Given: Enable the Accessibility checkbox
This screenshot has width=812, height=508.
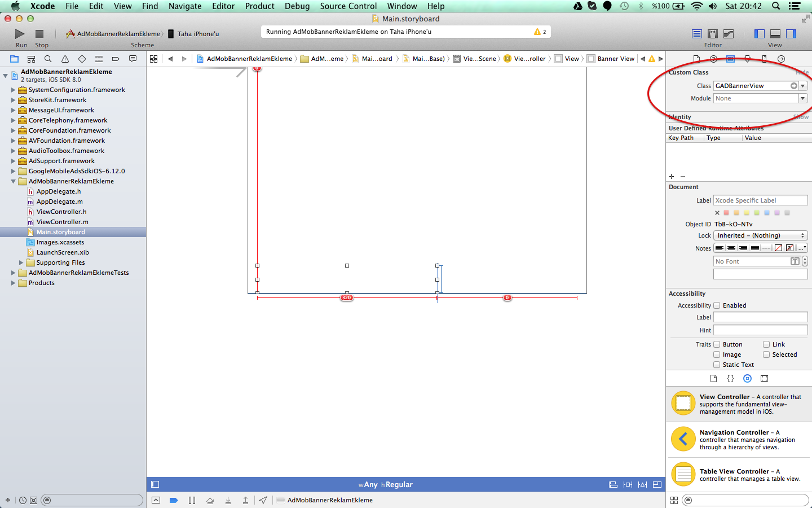Looking at the screenshot, I should pos(717,305).
